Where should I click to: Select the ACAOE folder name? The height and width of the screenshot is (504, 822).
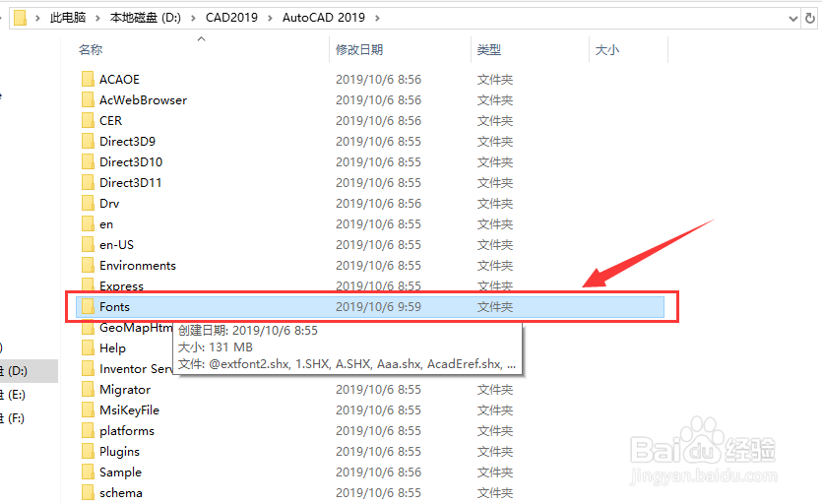tap(119, 79)
